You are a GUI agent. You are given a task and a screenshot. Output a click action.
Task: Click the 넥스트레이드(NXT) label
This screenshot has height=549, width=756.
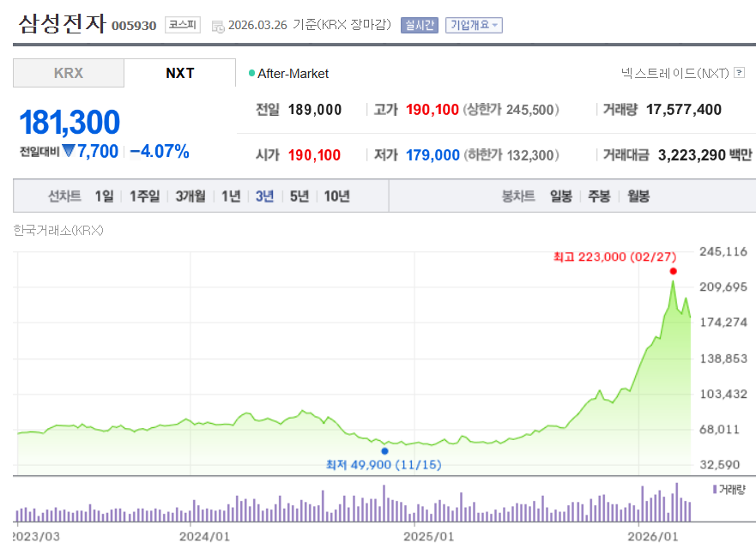point(675,73)
